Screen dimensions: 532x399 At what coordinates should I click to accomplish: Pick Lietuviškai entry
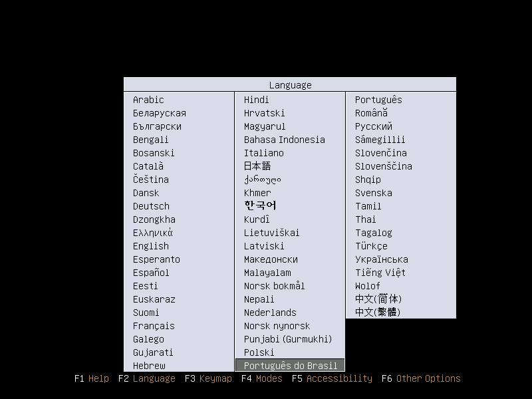272,233
